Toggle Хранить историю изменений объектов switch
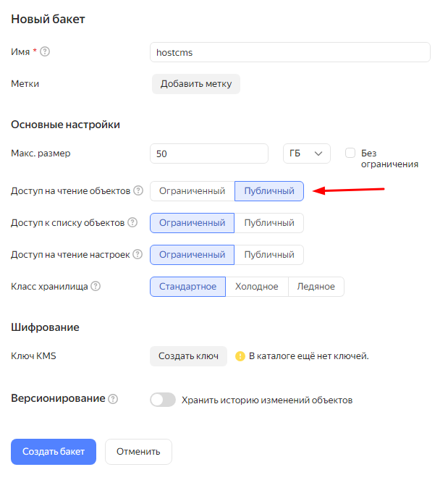The image size is (448, 488). pyautogui.click(x=163, y=400)
